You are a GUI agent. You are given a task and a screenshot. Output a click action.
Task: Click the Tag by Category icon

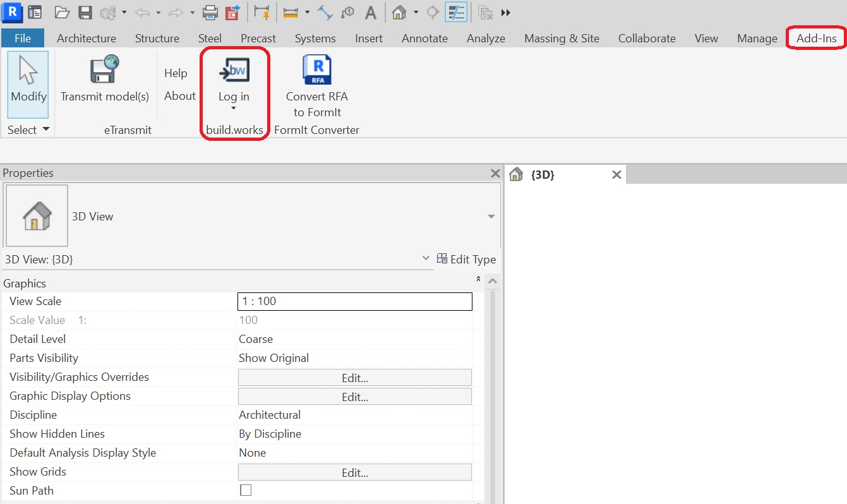coord(347,12)
